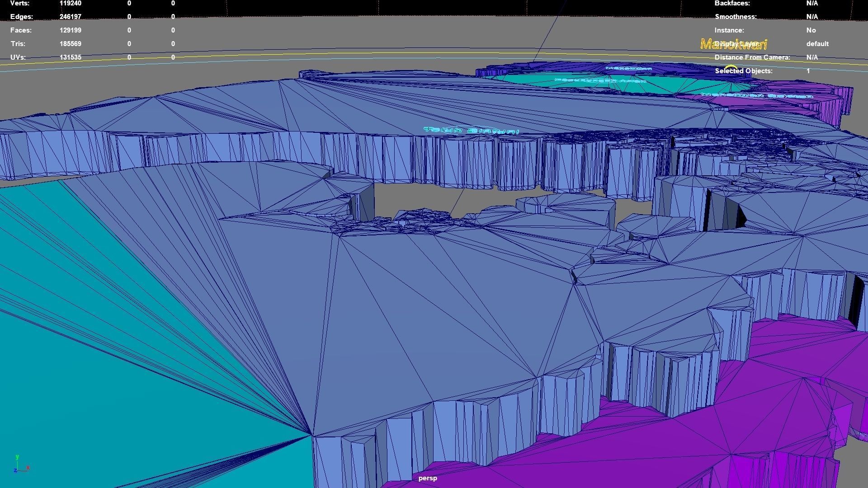868x488 pixels.
Task: Click the Edges count value 246197
Action: (x=70, y=17)
